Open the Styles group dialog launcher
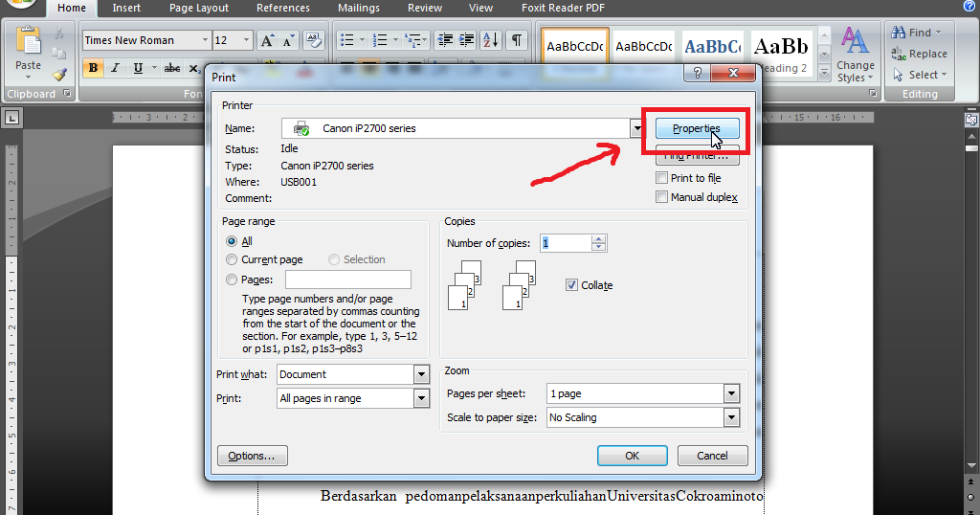Screen dimensions: 980x515 click(873, 94)
